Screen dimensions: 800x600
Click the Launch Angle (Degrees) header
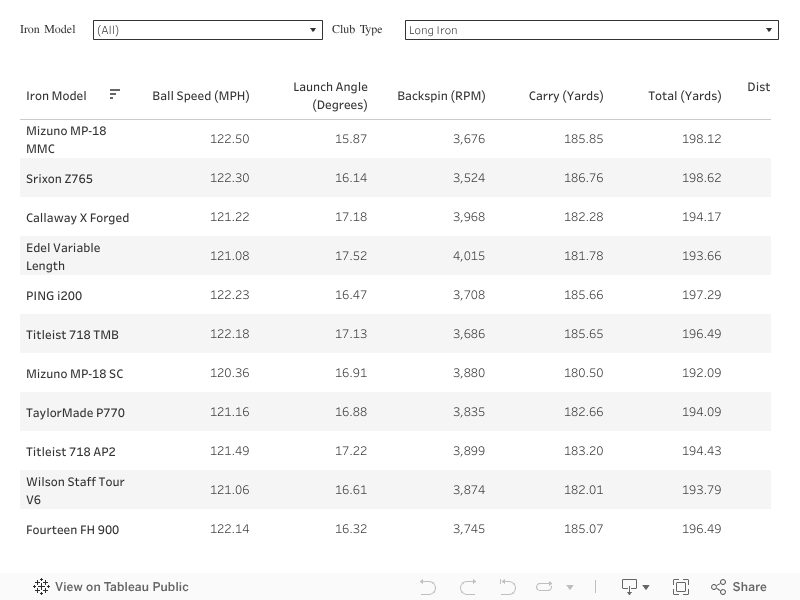tap(330, 96)
